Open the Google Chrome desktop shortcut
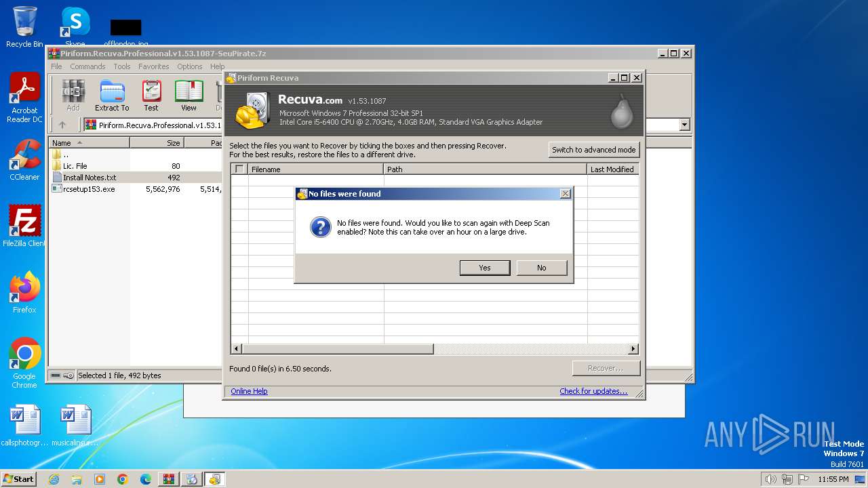This screenshot has height=488, width=868. coord(24,363)
